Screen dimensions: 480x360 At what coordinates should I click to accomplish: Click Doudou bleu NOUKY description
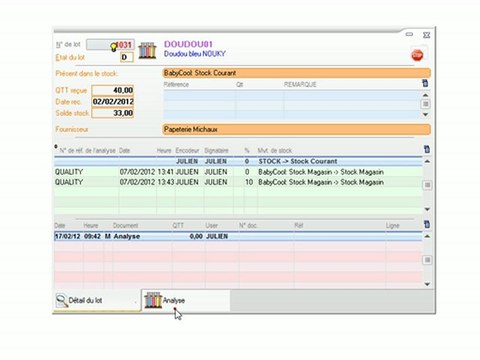point(195,54)
